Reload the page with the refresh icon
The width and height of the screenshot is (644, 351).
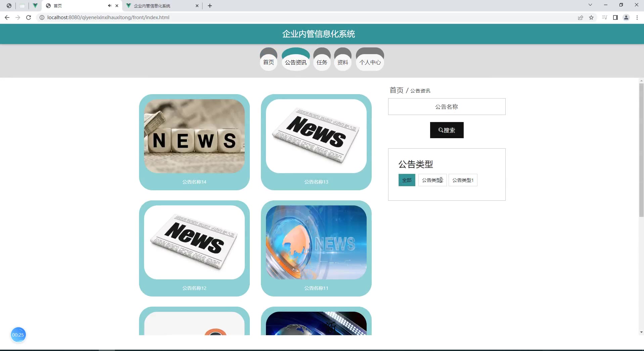29,17
